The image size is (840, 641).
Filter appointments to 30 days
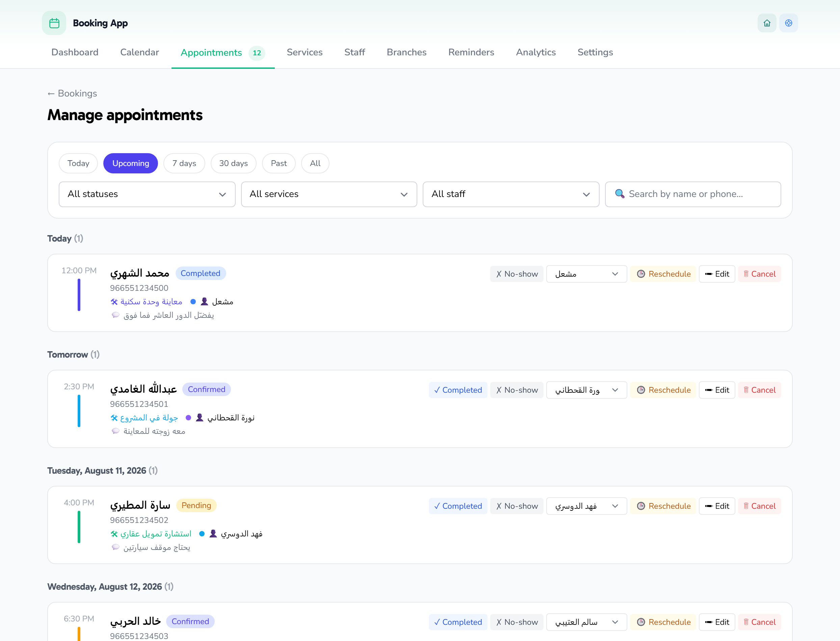pos(233,163)
